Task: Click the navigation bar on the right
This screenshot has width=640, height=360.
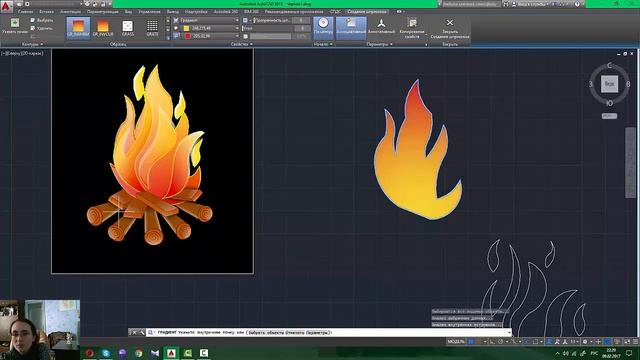Action: [631, 162]
